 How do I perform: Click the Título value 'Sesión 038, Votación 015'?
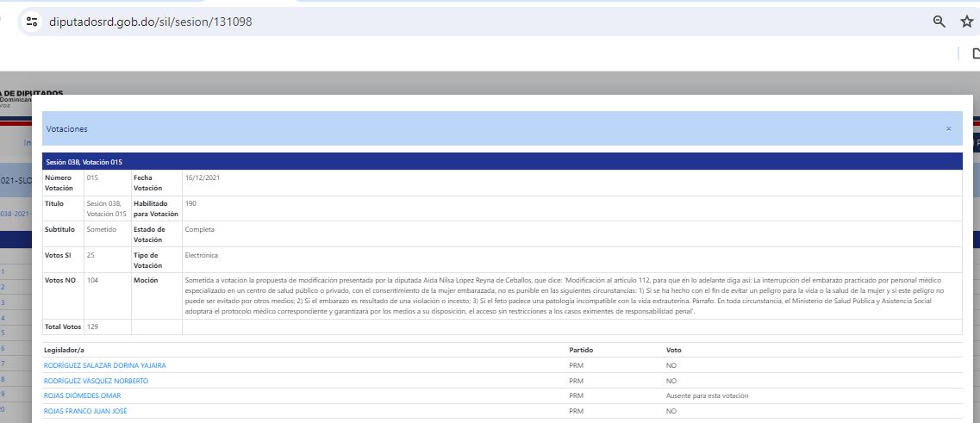tap(106, 208)
